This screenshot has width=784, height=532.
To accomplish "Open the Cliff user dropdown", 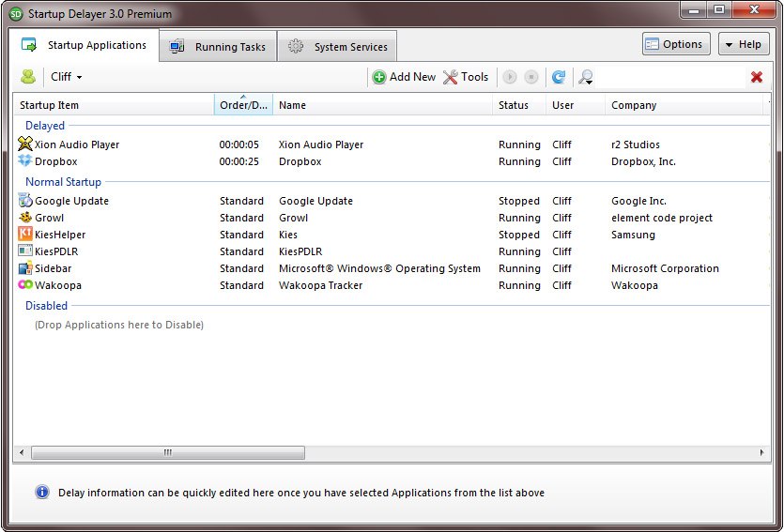I will tap(66, 77).
